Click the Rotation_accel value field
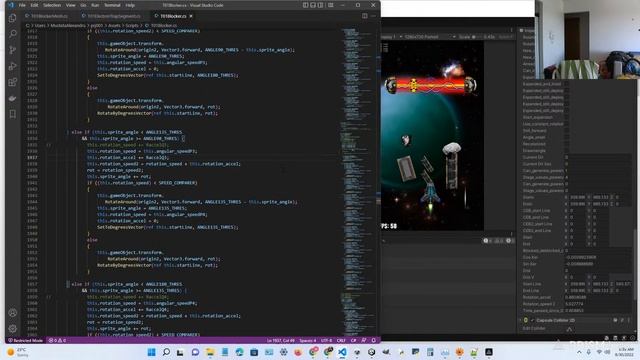The width and height of the screenshot is (640, 360). (x=598, y=297)
